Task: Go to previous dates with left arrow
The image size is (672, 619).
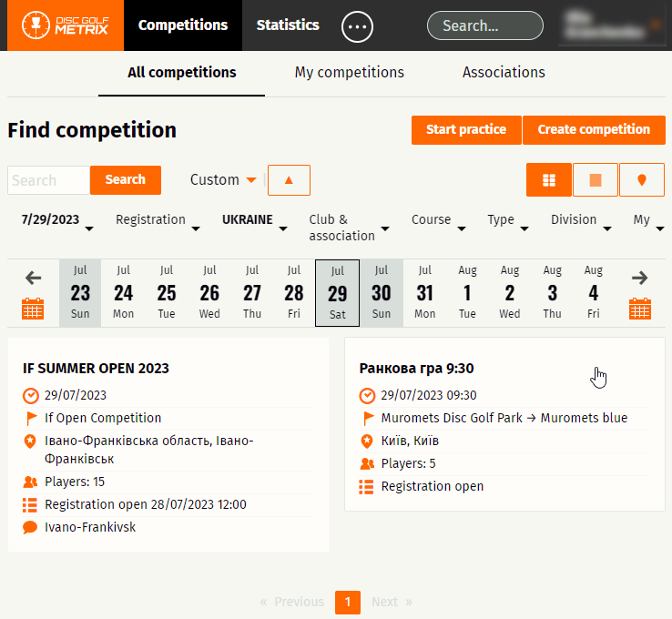Action: coord(33,278)
